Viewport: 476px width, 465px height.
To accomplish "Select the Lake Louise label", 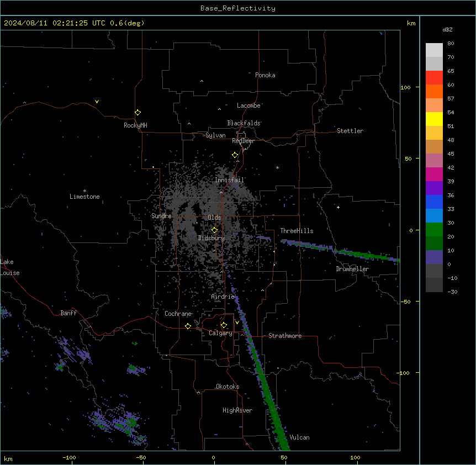I will click(x=10, y=267).
